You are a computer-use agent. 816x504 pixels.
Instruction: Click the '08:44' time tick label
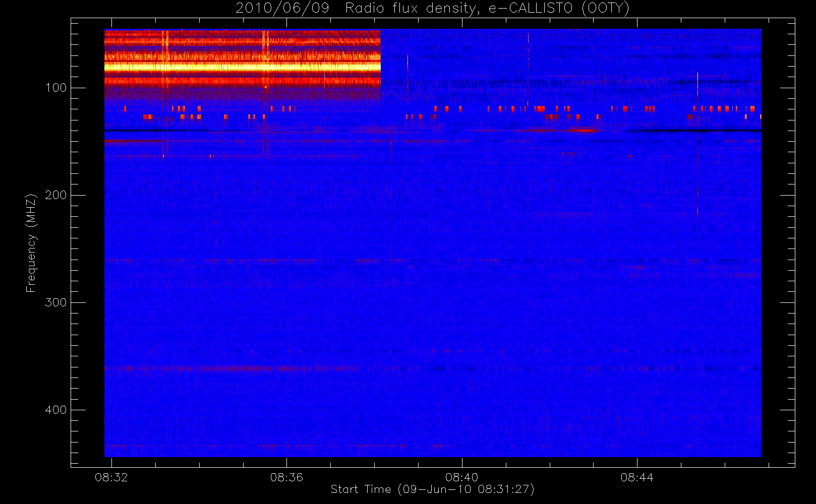click(636, 477)
